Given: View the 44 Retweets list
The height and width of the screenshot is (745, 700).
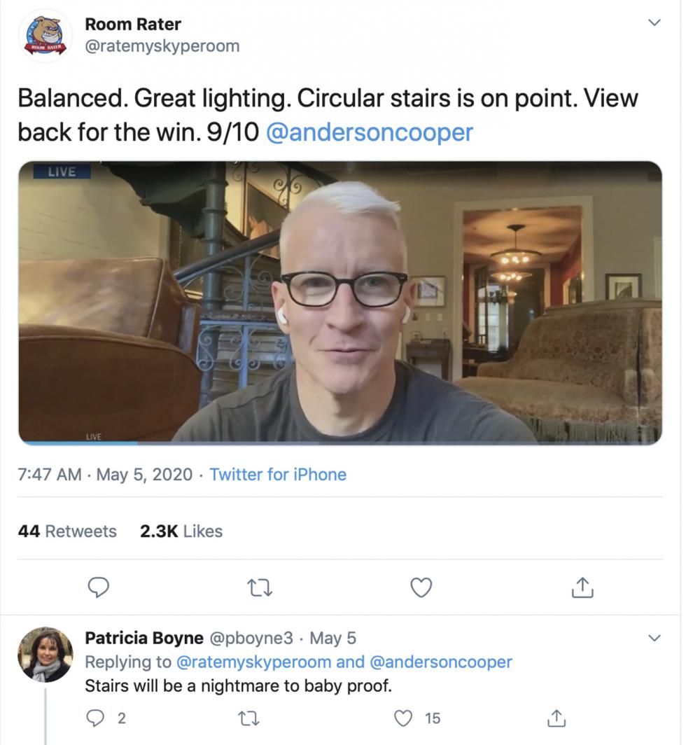Looking at the screenshot, I should (67, 531).
